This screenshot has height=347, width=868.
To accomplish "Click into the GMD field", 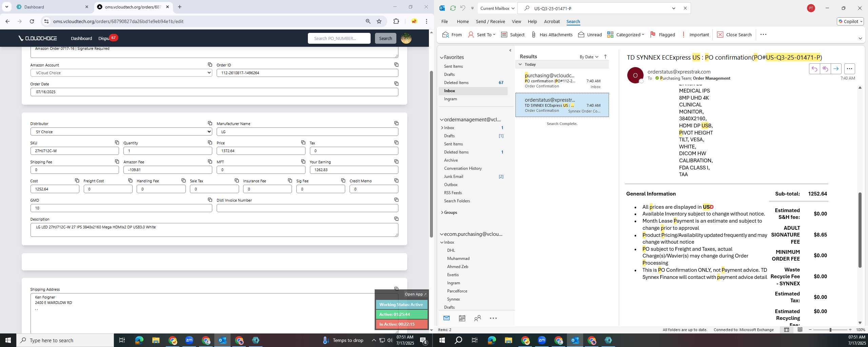I will (121, 208).
